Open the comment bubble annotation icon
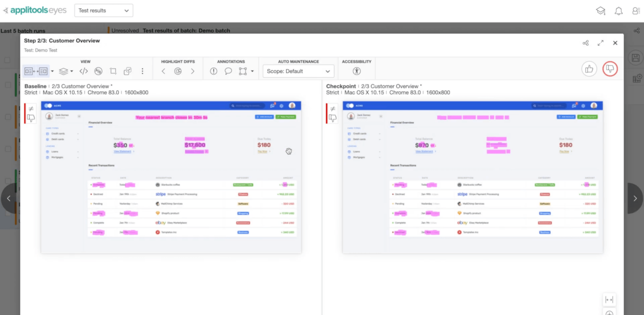The height and width of the screenshot is (315, 644). (228, 71)
